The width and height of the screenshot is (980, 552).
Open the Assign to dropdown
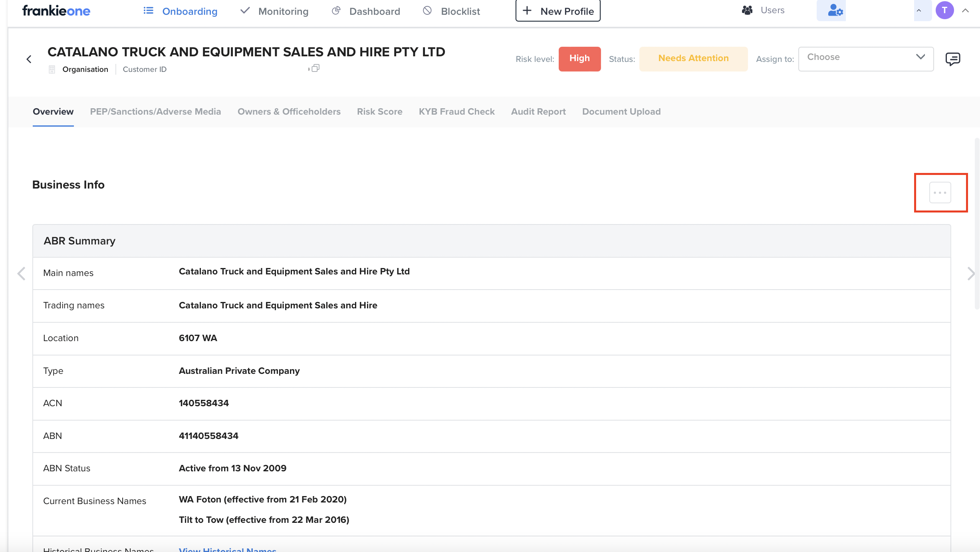[x=866, y=59]
